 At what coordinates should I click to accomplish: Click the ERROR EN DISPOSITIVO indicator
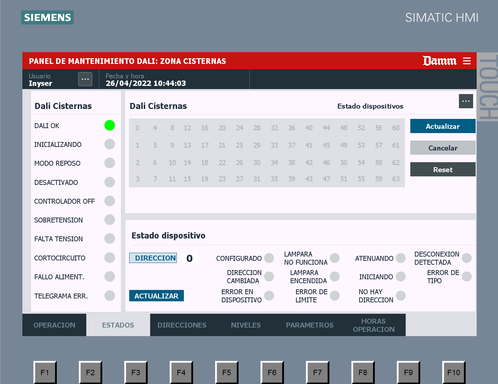click(x=269, y=295)
